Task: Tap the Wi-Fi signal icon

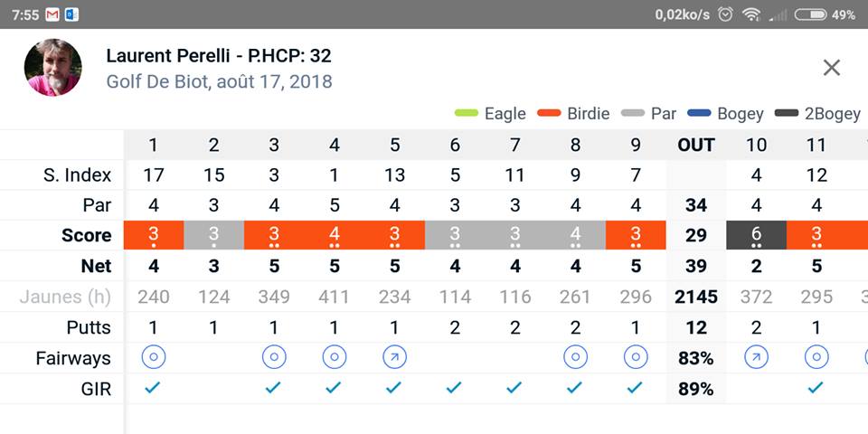Action: tap(750, 14)
